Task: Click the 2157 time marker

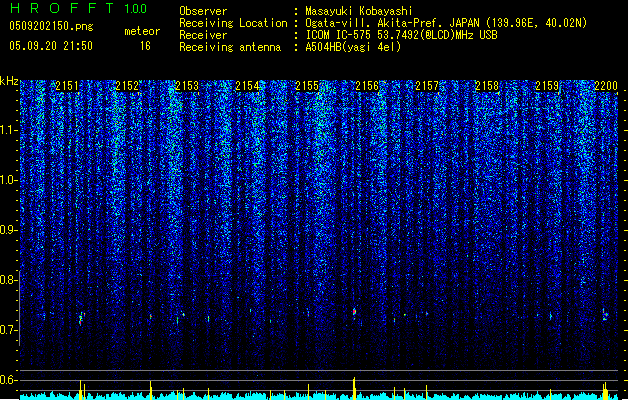Action: pyautogui.click(x=427, y=86)
